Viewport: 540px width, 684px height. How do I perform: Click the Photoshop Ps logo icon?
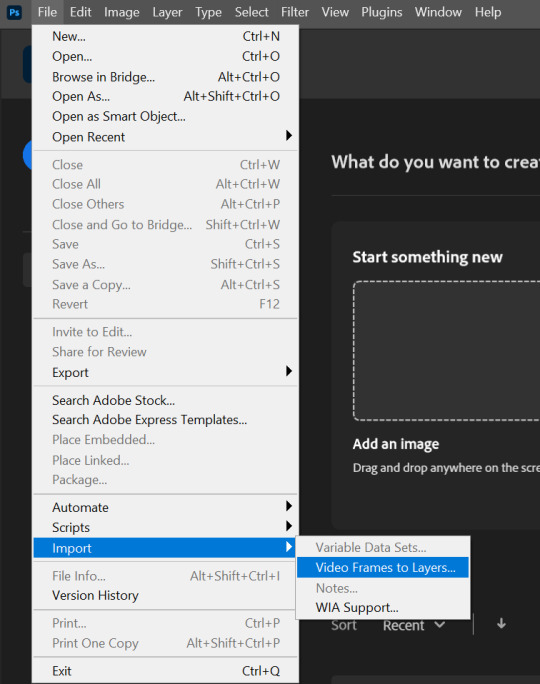tap(14, 12)
